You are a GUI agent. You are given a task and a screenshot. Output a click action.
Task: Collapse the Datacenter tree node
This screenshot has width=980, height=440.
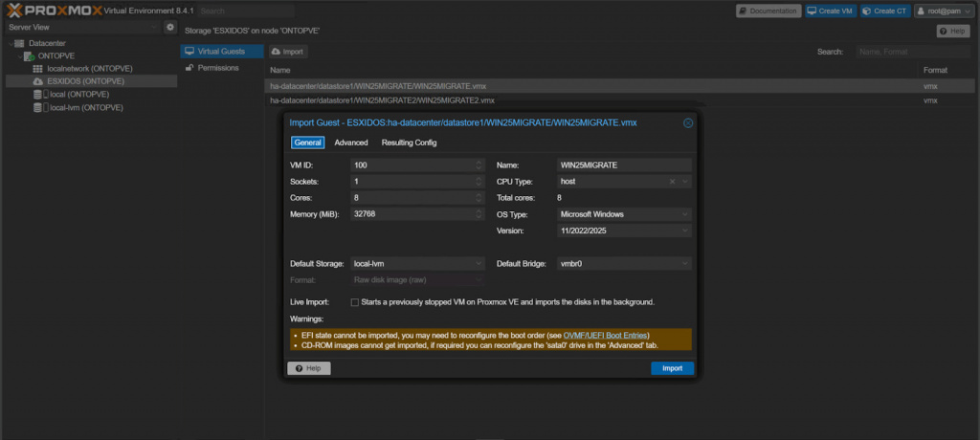coord(10,43)
